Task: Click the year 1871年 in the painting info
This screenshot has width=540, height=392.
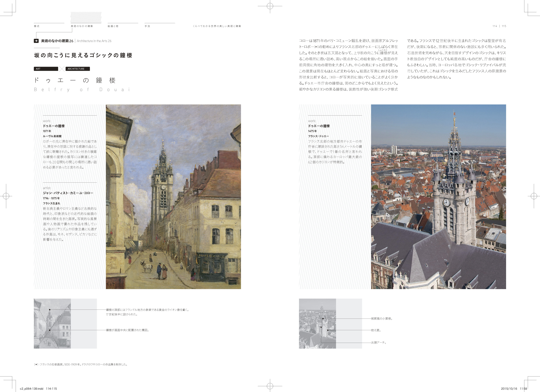Action: [x=47, y=131]
